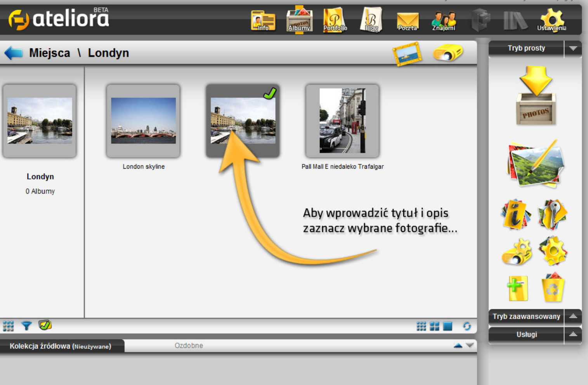Click the add new plus icon
Screen dimensions: 588x385
click(518, 288)
